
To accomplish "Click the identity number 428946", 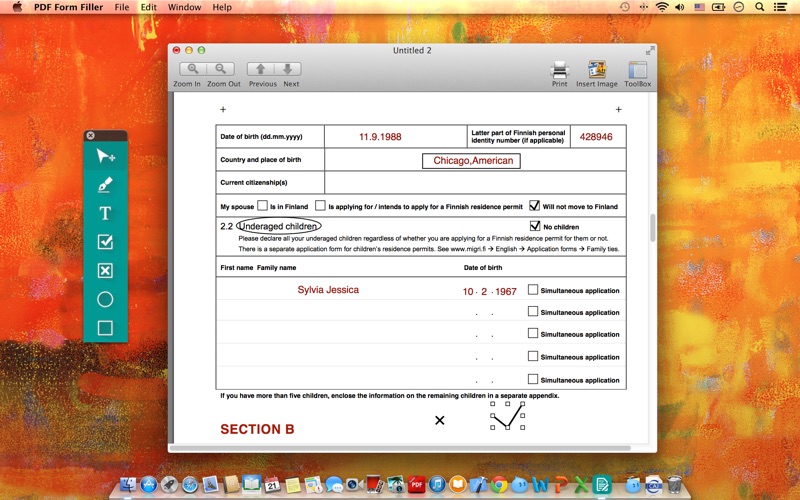I will tap(596, 137).
